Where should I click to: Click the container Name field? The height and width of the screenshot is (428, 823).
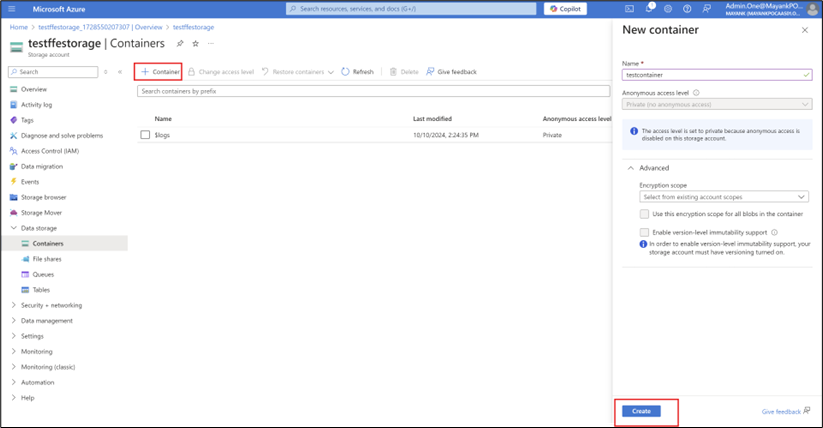[x=717, y=75]
